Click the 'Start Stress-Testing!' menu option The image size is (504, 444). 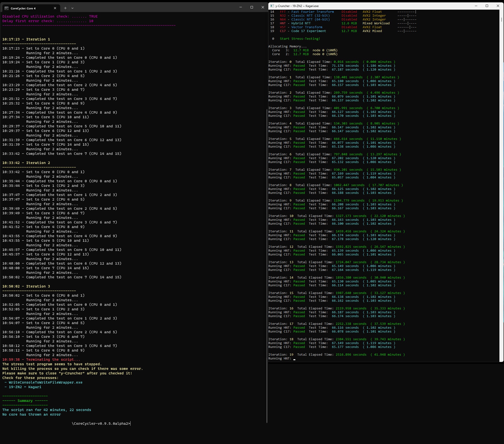tap(300, 39)
